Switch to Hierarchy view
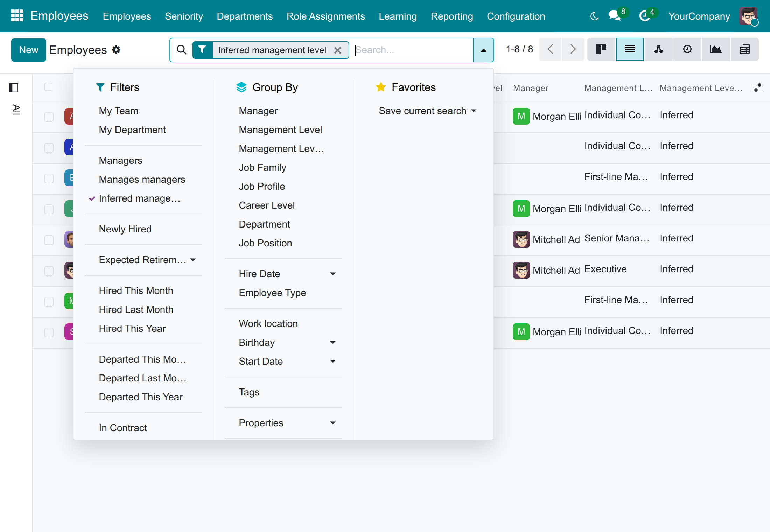The height and width of the screenshot is (532, 770). [659, 49]
